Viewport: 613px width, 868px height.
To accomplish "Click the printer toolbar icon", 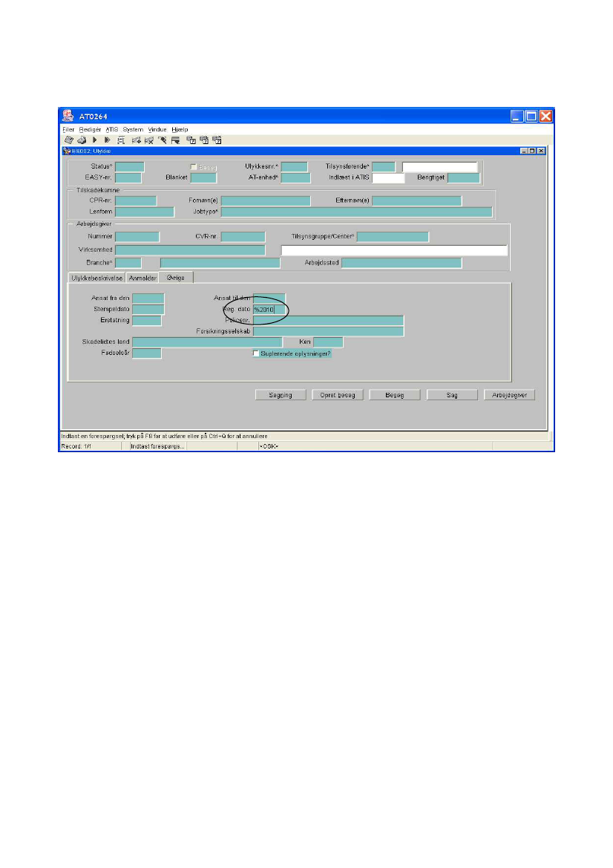I will coord(82,140).
